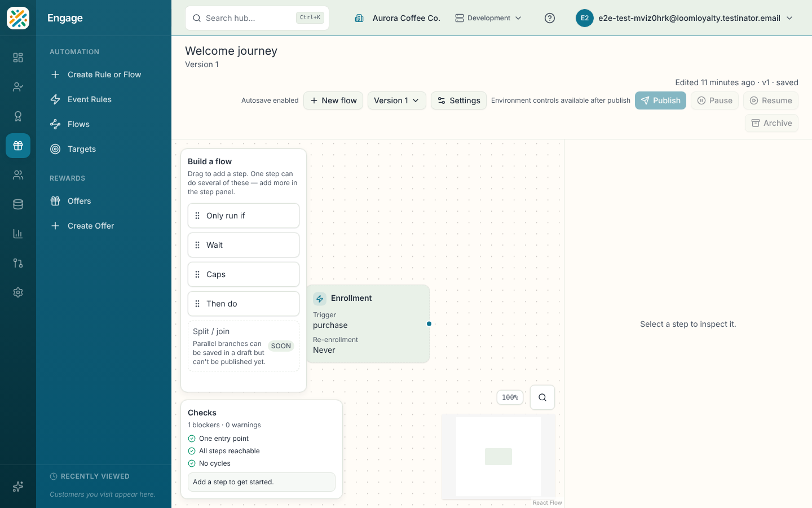Open the Development environment dropdown

(488, 18)
